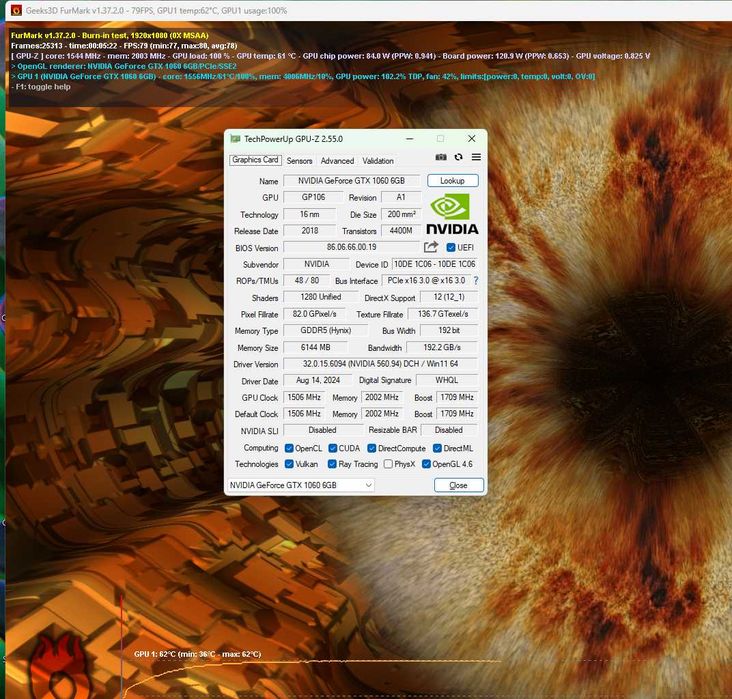Click the BIOS export share icon
The image size is (732, 699).
tap(431, 247)
